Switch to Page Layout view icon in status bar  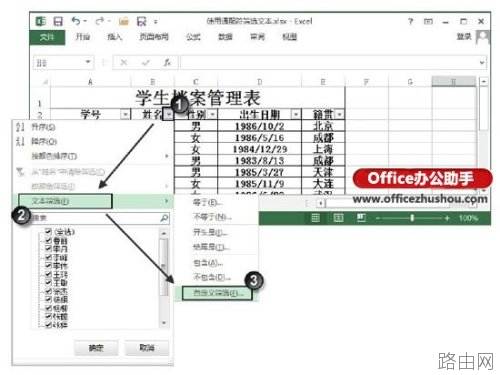338,218
